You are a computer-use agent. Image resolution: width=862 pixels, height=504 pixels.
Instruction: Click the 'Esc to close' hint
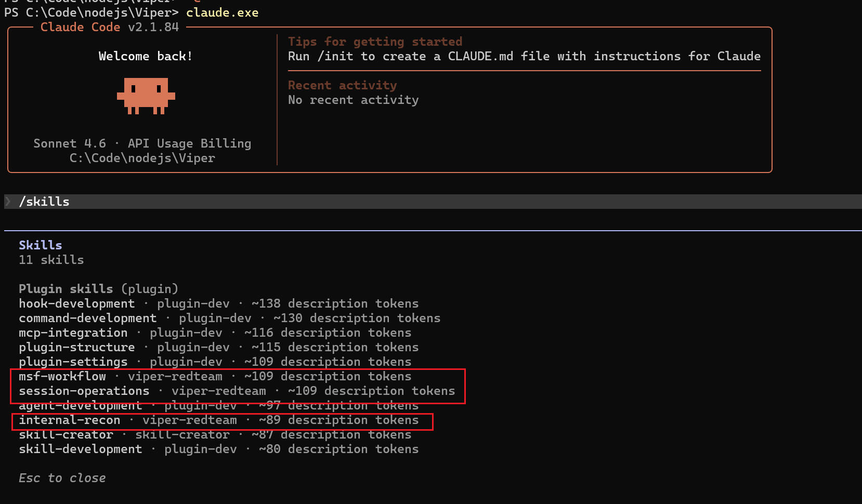click(62, 478)
